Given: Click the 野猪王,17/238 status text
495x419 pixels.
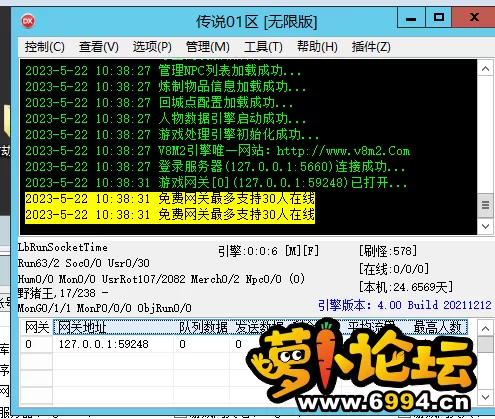Looking at the screenshot, I should click(x=63, y=293).
